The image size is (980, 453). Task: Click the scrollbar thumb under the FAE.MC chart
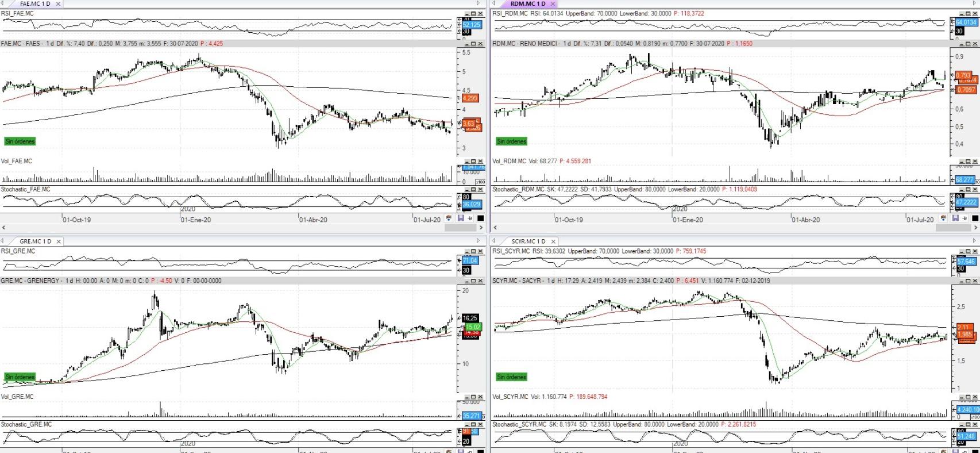click(x=461, y=228)
